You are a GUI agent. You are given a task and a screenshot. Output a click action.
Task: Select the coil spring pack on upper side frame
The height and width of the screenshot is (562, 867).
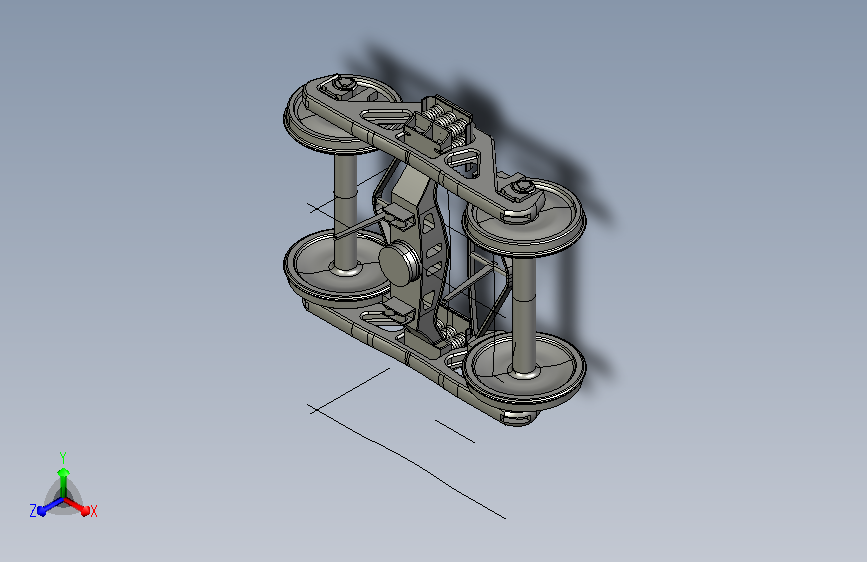445,121
